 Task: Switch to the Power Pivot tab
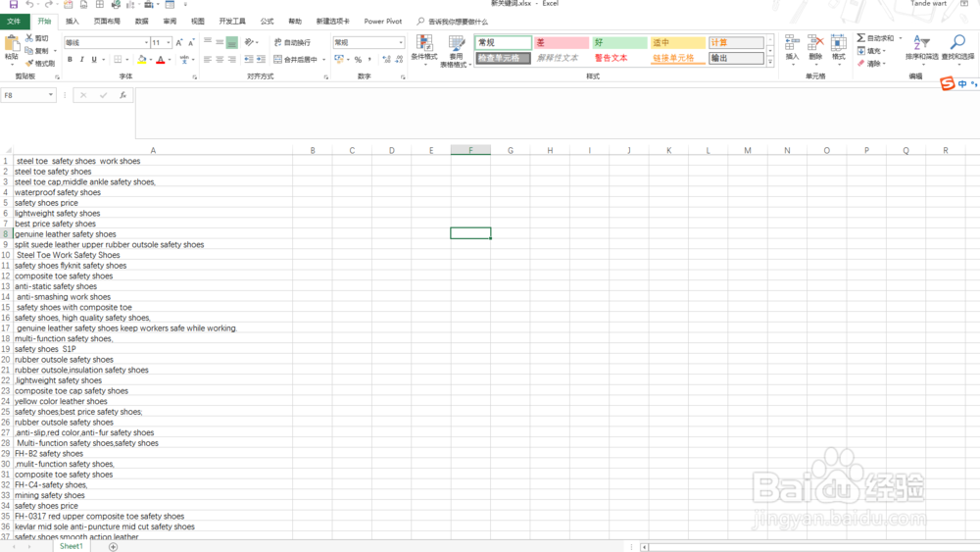(382, 22)
